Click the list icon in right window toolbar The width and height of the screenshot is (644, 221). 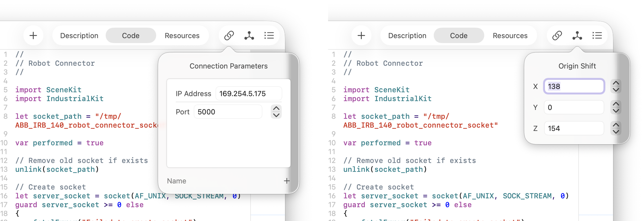tap(597, 35)
